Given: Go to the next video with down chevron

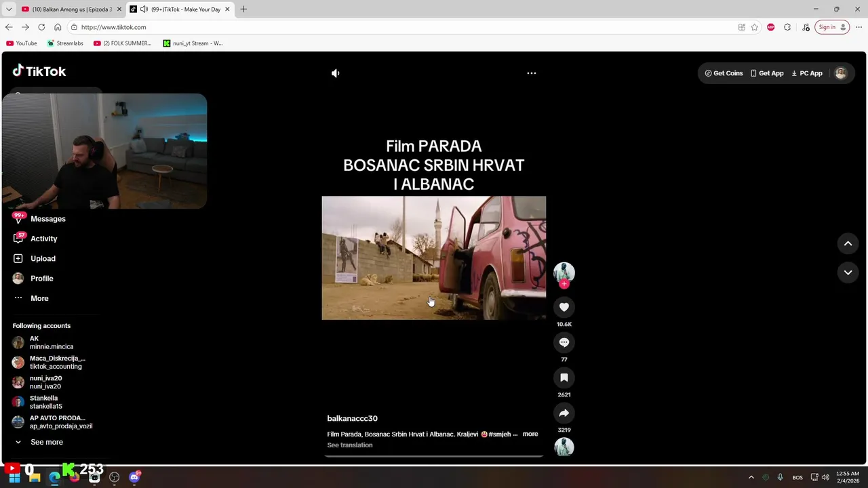Looking at the screenshot, I should (x=848, y=272).
